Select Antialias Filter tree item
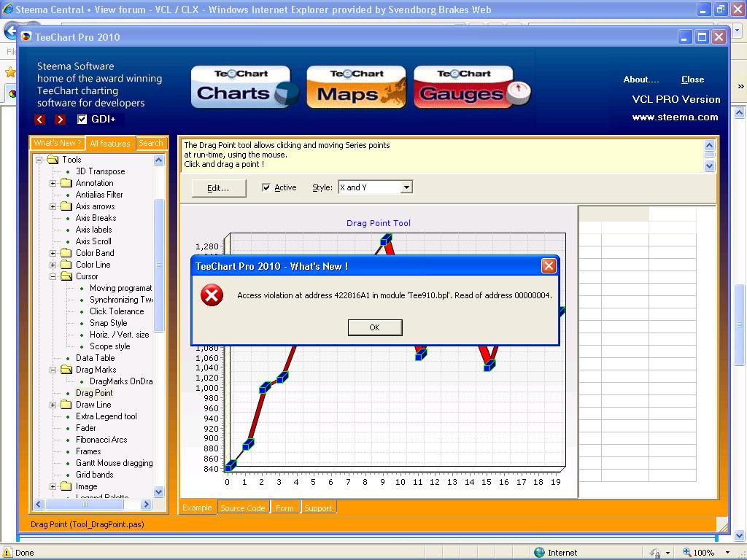 (x=99, y=195)
